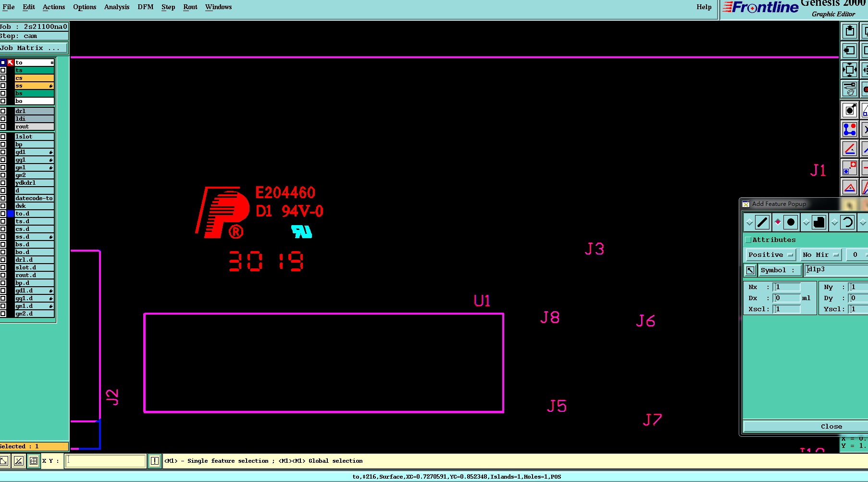Toggle display checkbox for layer ts

pos(3,70)
